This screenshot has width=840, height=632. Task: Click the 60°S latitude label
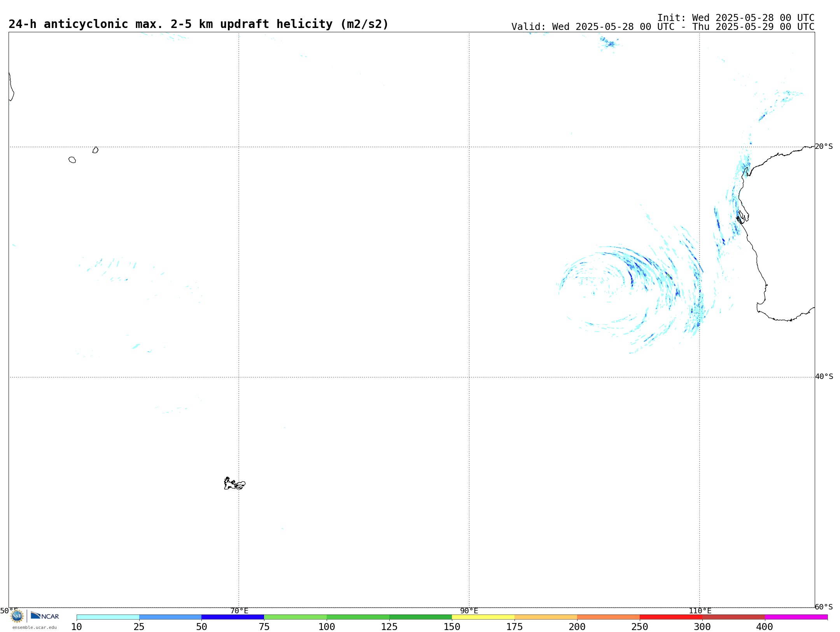click(824, 607)
